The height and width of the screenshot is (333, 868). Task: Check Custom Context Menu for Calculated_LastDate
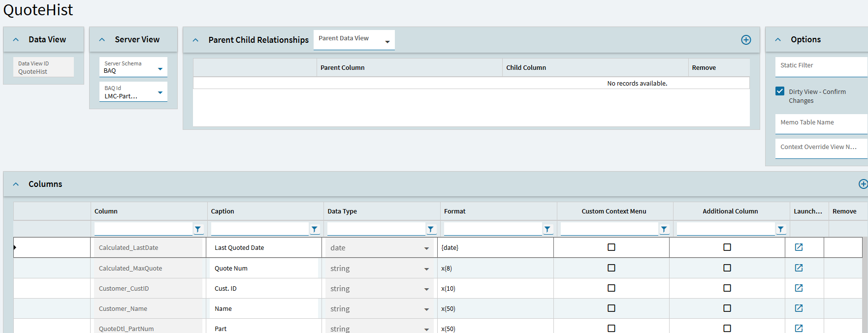point(611,247)
